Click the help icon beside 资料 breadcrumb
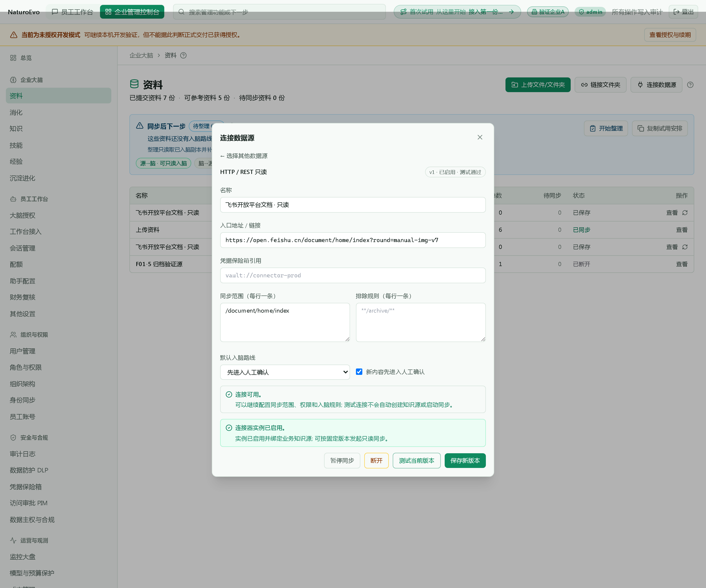 (183, 55)
